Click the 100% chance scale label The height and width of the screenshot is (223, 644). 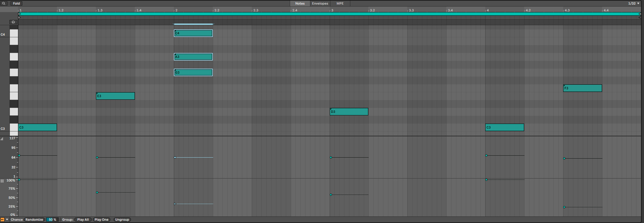[x=11, y=180]
